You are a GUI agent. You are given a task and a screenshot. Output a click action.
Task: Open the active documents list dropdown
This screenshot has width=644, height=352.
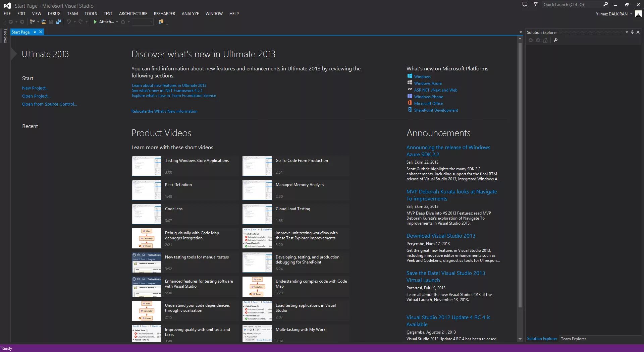(521, 32)
